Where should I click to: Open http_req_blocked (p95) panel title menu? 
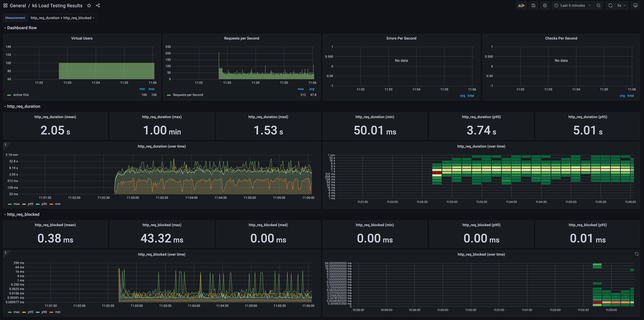click(x=587, y=225)
